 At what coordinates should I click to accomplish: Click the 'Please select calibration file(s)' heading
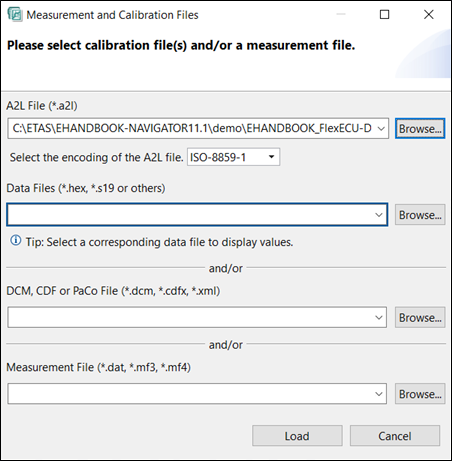pos(181,45)
